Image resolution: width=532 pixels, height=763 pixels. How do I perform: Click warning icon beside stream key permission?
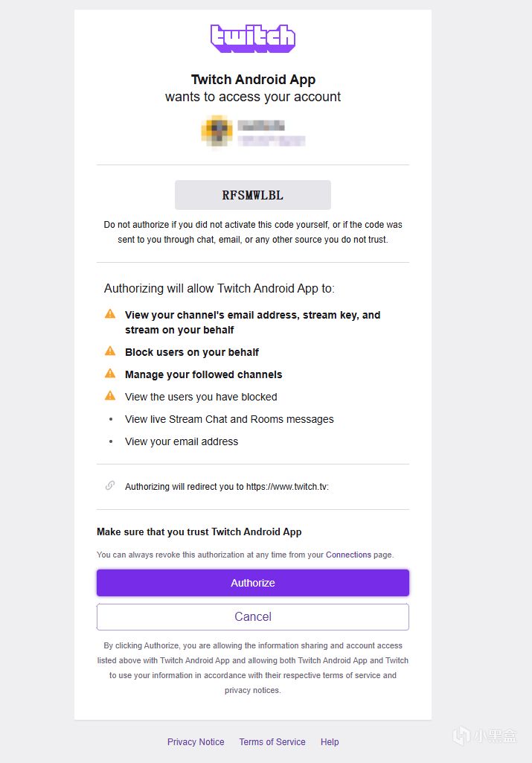pos(110,314)
